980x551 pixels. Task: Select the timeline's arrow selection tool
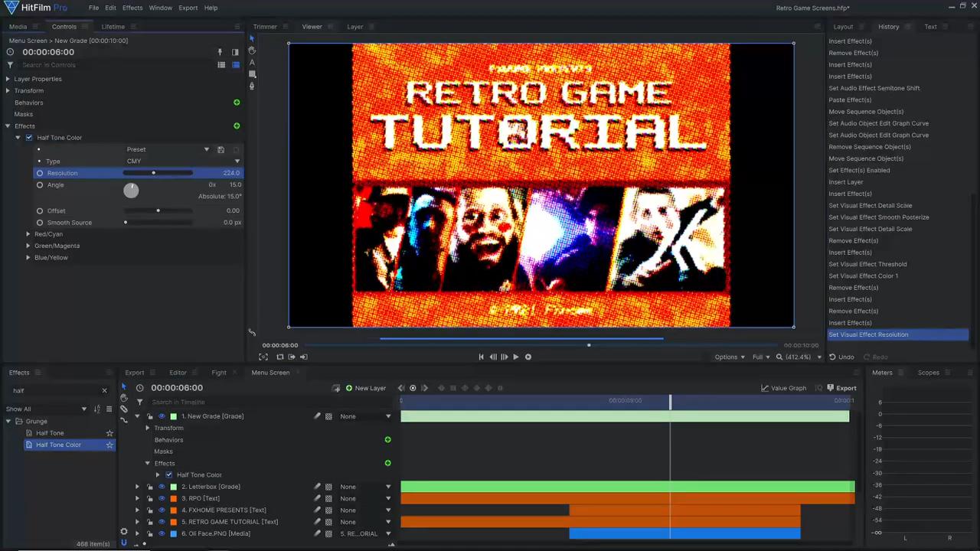124,387
